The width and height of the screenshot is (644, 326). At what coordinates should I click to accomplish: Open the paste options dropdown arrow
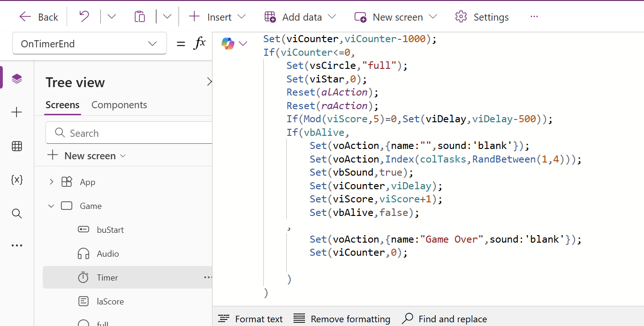(167, 17)
